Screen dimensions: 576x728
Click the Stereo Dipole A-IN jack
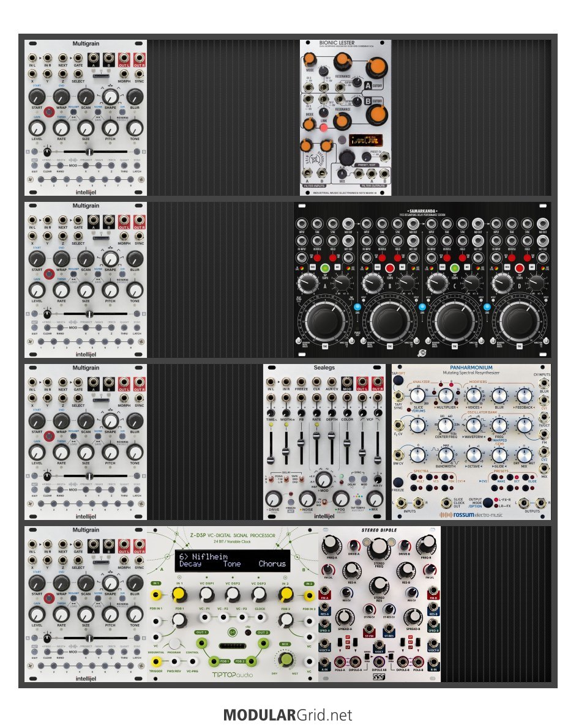point(324,661)
